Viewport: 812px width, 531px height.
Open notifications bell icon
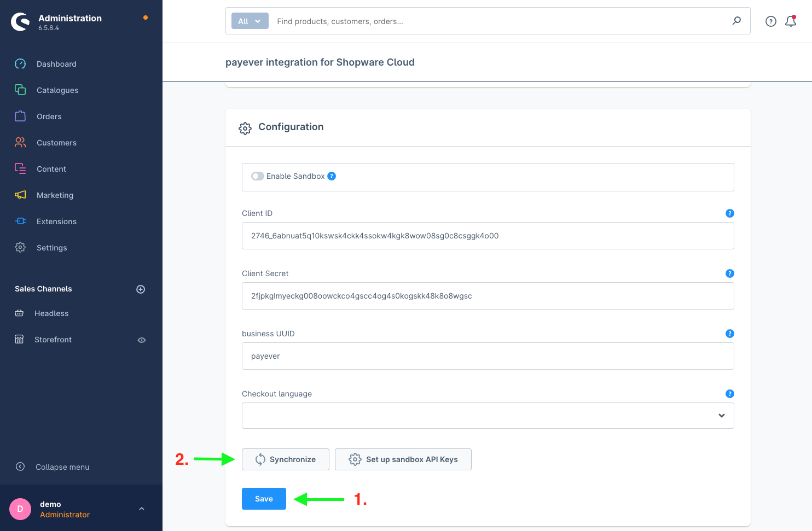pyautogui.click(x=791, y=21)
